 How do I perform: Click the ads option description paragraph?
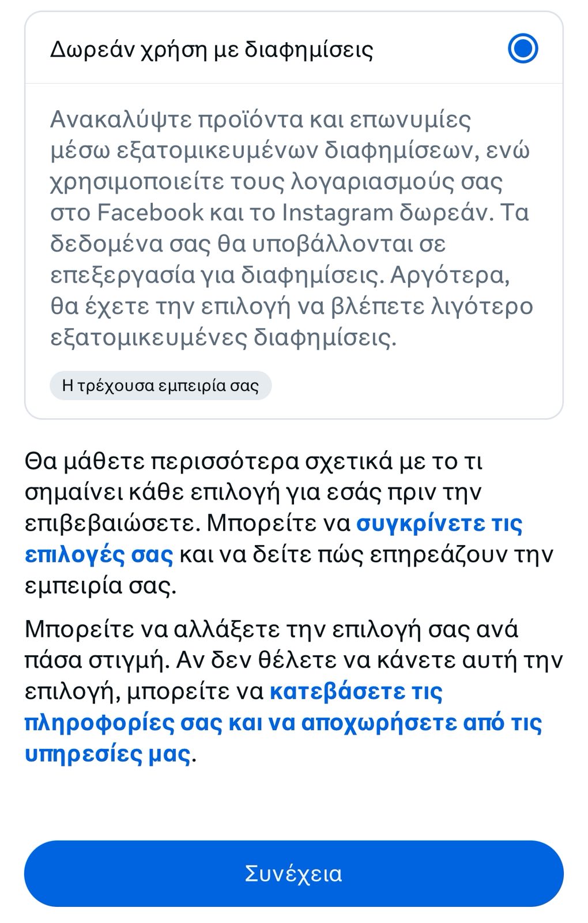pyautogui.click(x=292, y=228)
